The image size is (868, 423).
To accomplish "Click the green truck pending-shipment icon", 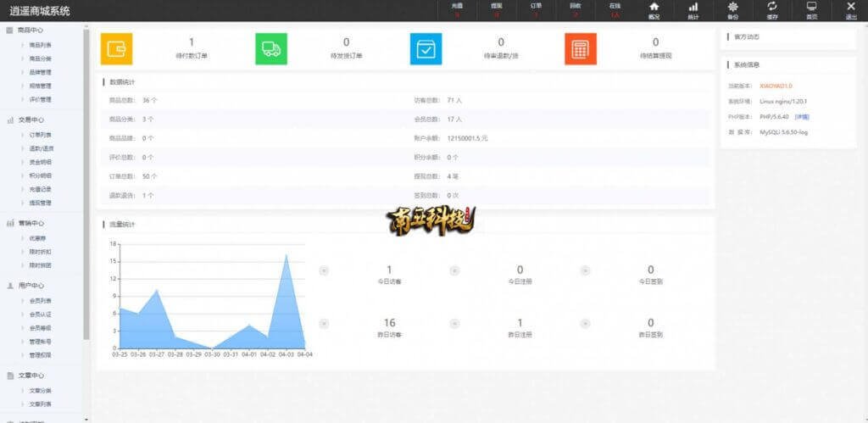I will pyautogui.click(x=271, y=49).
